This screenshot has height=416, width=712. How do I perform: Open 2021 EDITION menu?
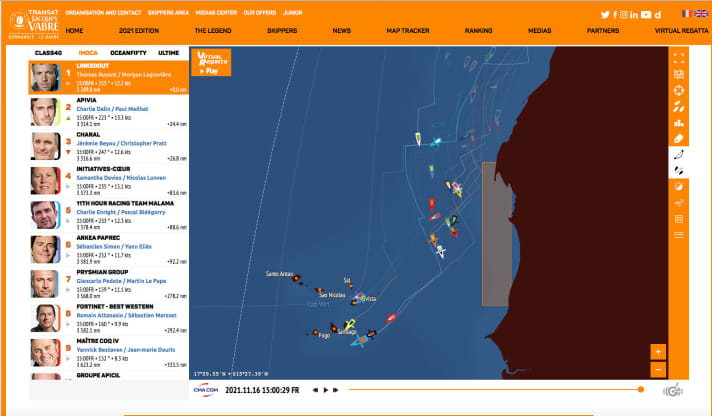coord(139,30)
